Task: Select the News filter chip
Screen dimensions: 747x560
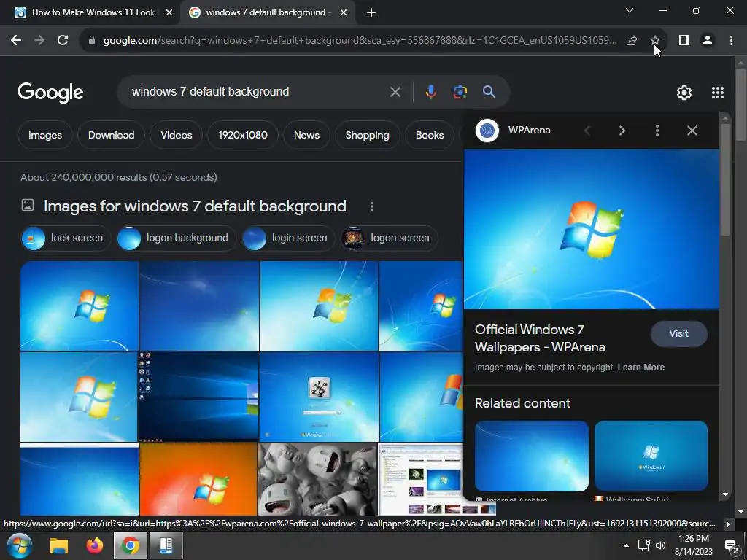Action: [307, 135]
